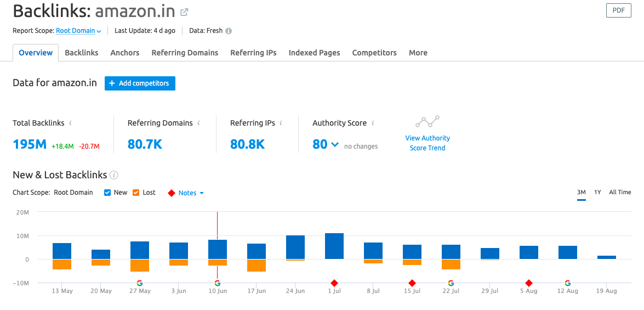Click info icon beside Referring IPs
The height and width of the screenshot is (310, 644).
[x=281, y=122]
